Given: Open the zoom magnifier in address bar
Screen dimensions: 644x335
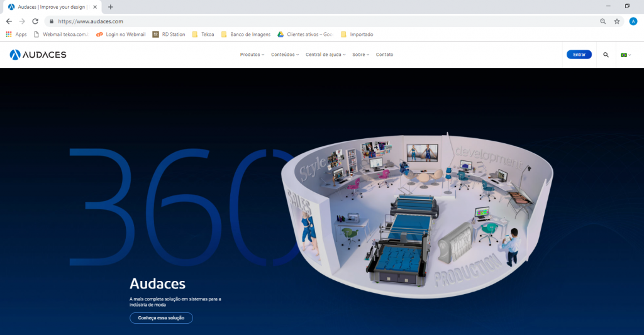Looking at the screenshot, I should pos(603,21).
